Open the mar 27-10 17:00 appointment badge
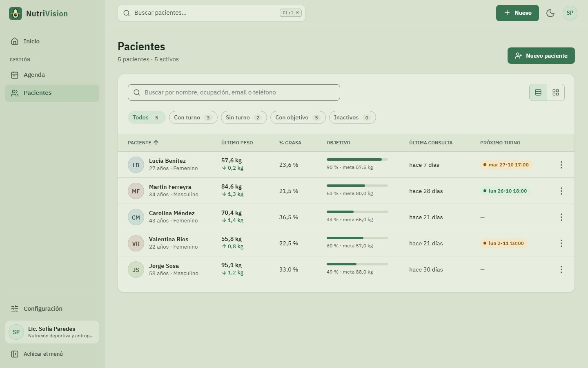This screenshot has height=368, width=588. point(506,165)
